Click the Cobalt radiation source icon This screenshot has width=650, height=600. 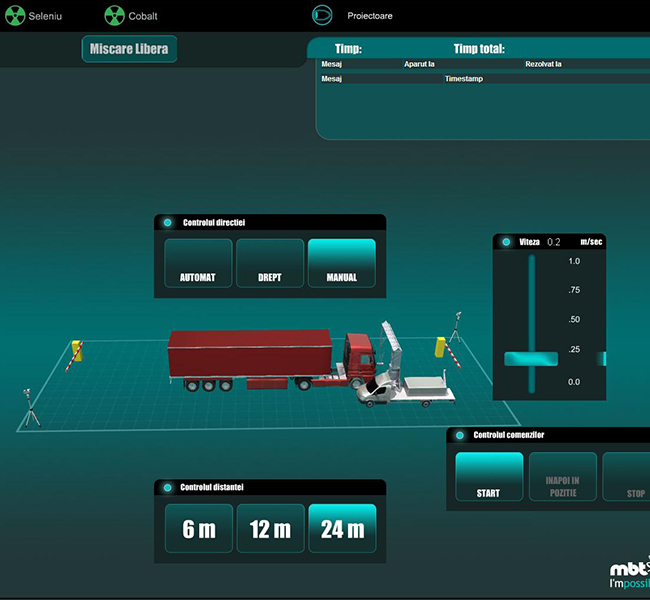[114, 16]
